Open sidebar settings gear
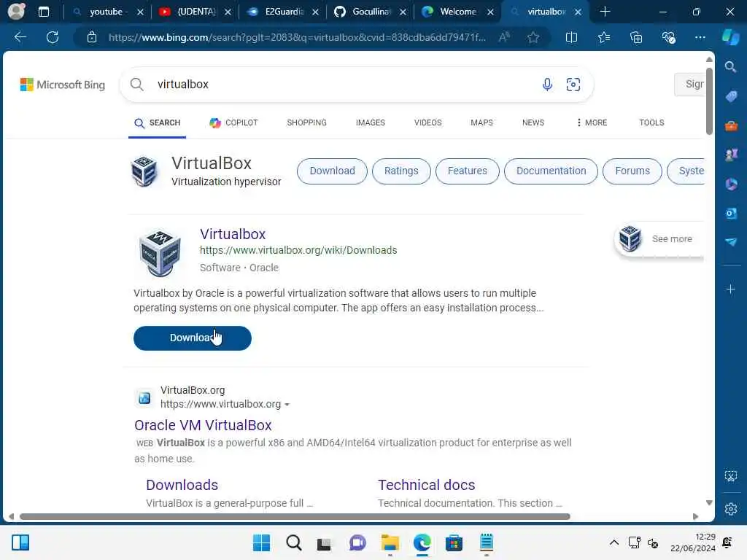747x560 pixels. [x=730, y=509]
